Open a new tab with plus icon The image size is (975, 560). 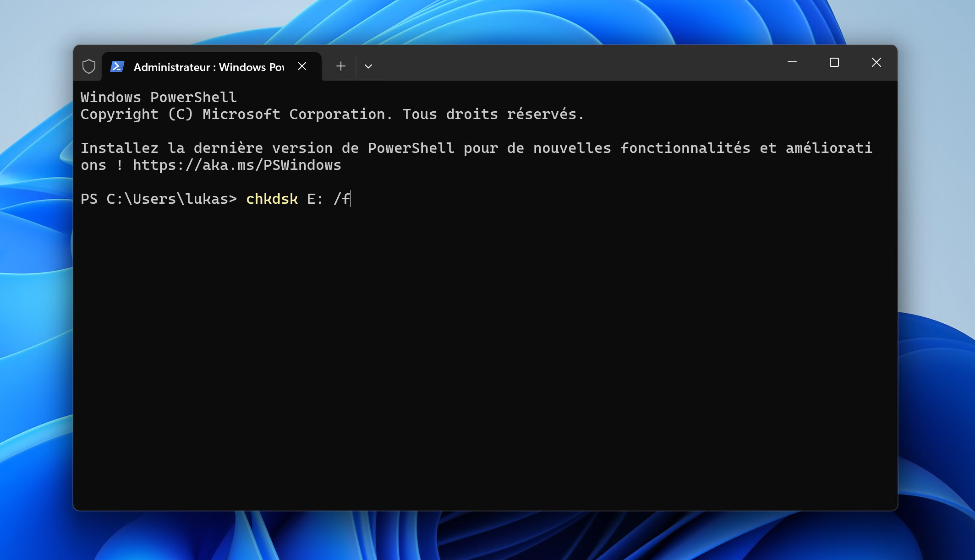340,66
